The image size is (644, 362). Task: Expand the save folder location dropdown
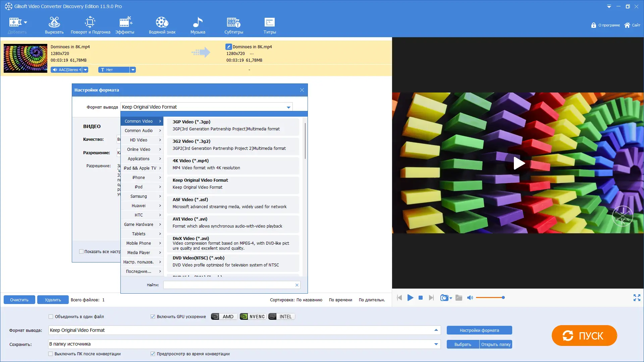tap(436, 344)
